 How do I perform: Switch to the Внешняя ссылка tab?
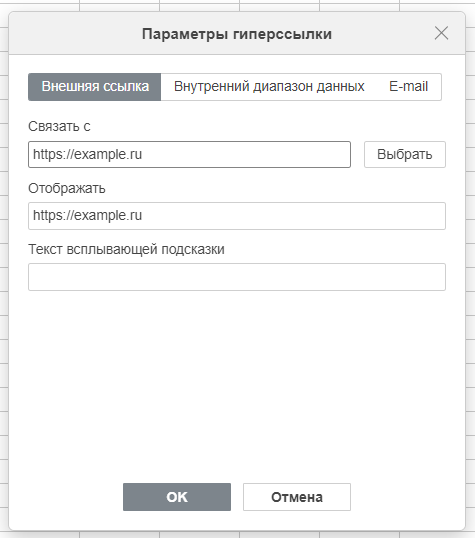pos(95,87)
